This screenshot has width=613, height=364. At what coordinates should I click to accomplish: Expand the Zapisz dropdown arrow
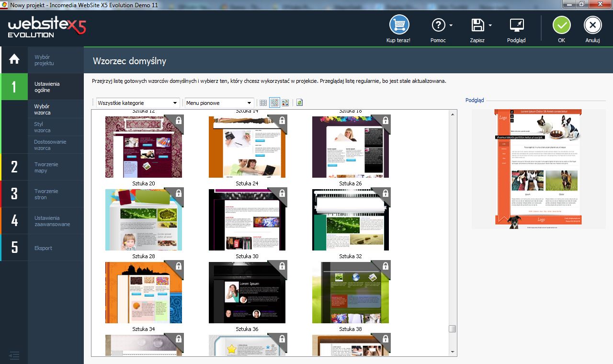point(490,25)
